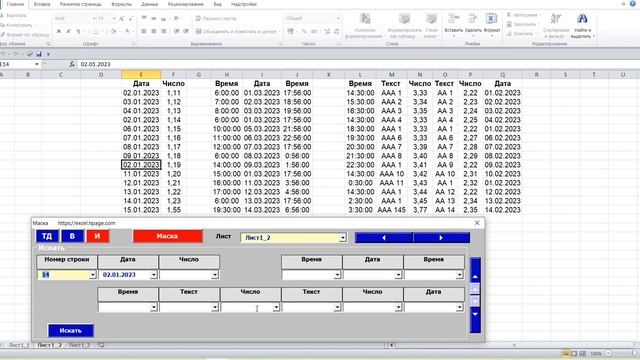Open Дата dropdown showing 02.01.2023

[153, 275]
